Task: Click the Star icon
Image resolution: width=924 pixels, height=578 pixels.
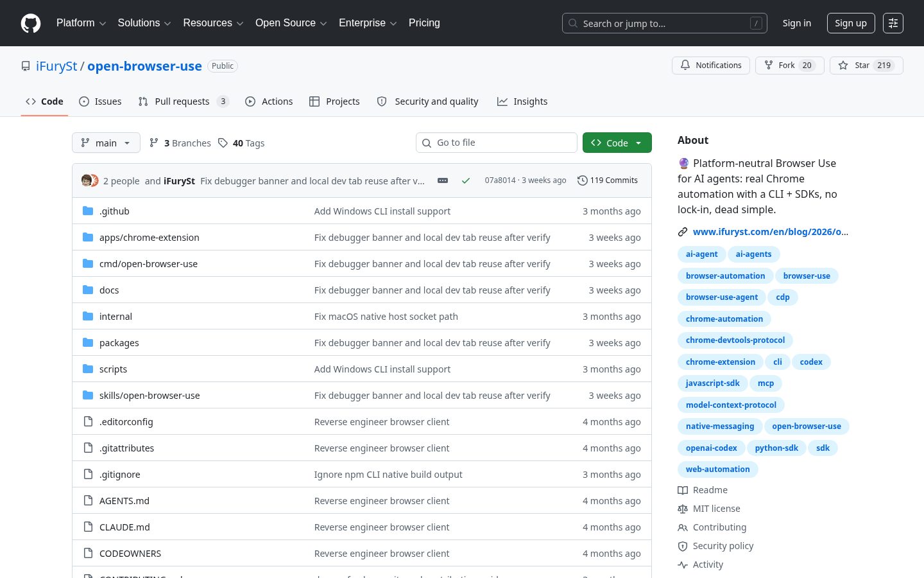Action: click(x=843, y=66)
